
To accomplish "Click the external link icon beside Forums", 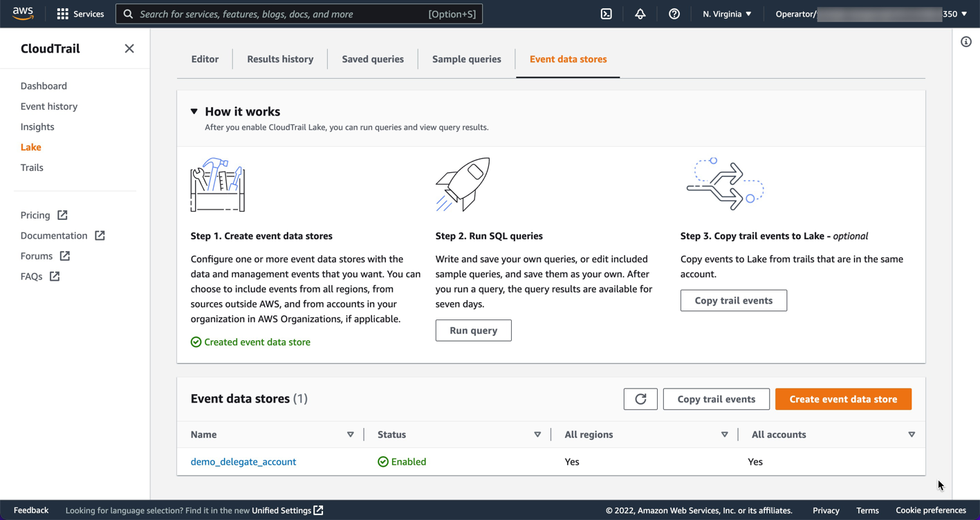I will [64, 256].
